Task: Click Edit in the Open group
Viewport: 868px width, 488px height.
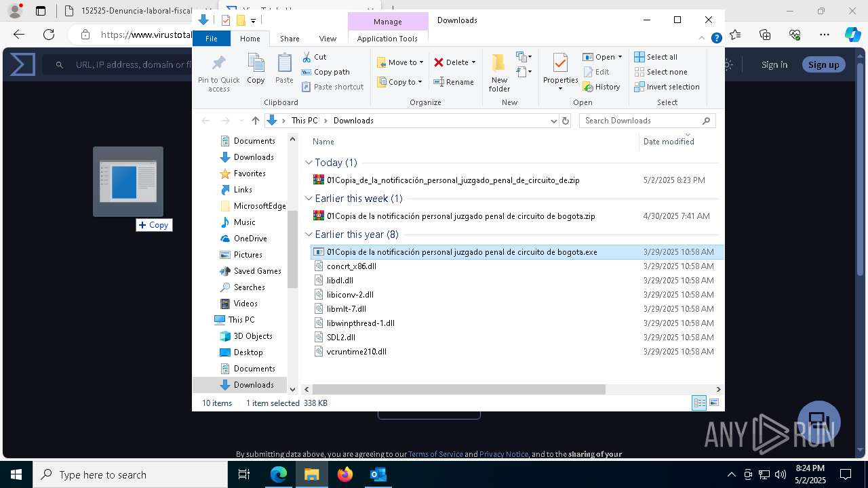Action: pyautogui.click(x=596, y=72)
